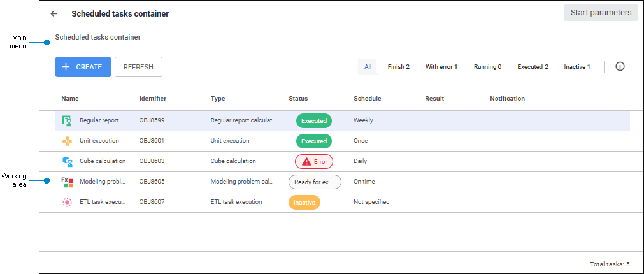644x274 pixels.
Task: Select the Regular report task name
Action: 103,120
